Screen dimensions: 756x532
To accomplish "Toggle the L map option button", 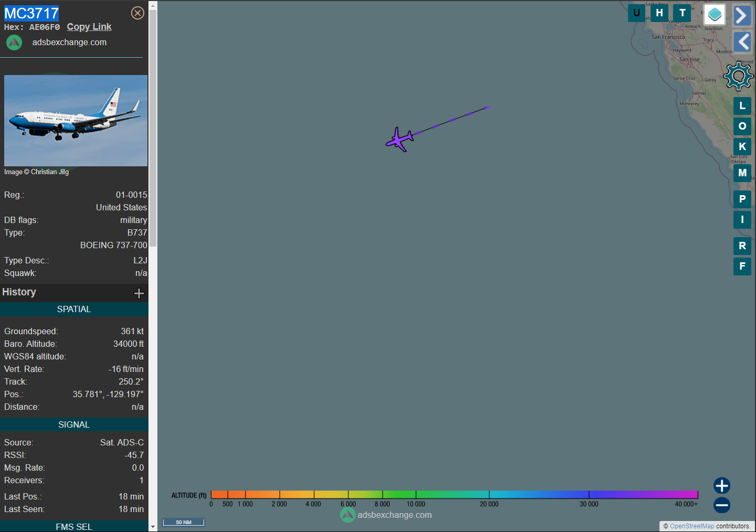I will tap(742, 106).
